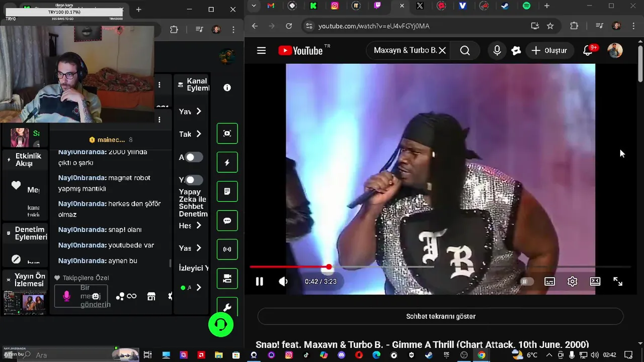Switch to the X browser tab
The width and height of the screenshot is (644, 362).
coord(420,6)
